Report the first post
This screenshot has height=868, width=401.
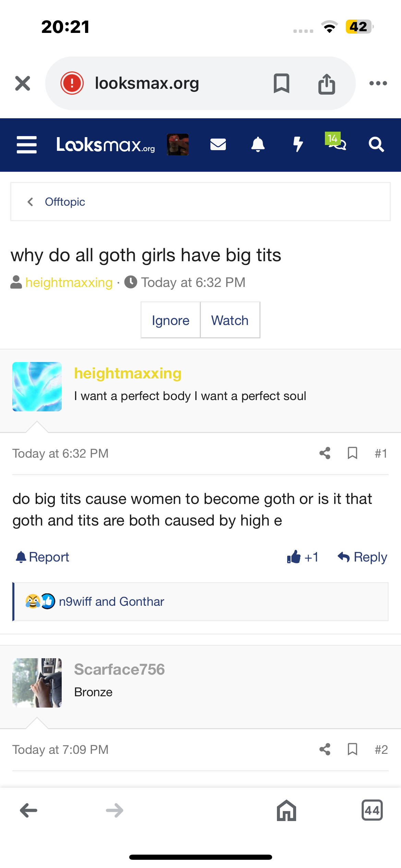tap(42, 557)
